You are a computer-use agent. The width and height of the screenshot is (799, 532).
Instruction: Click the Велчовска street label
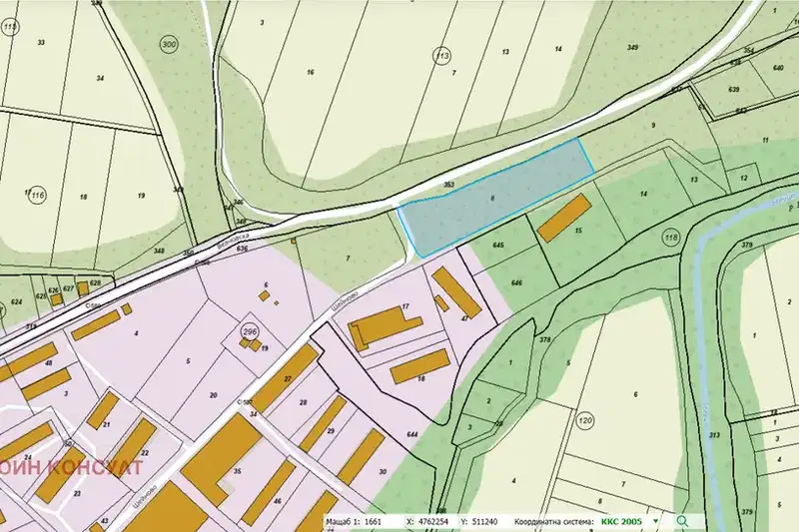tap(233, 243)
